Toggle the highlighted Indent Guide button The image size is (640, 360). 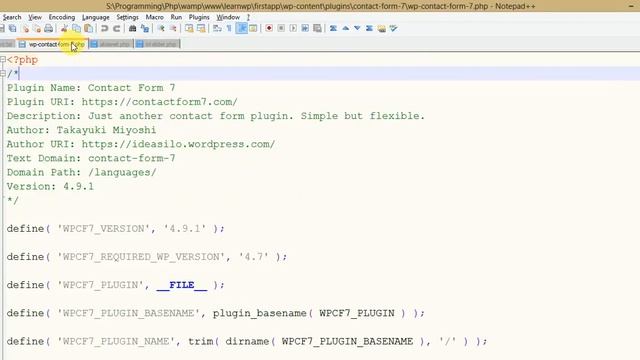242,28
